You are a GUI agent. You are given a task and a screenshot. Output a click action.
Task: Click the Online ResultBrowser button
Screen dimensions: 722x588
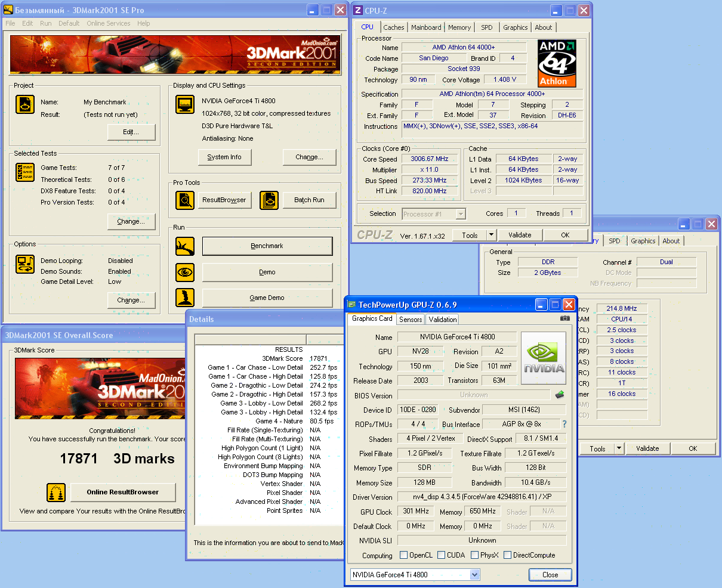pyautogui.click(x=123, y=492)
